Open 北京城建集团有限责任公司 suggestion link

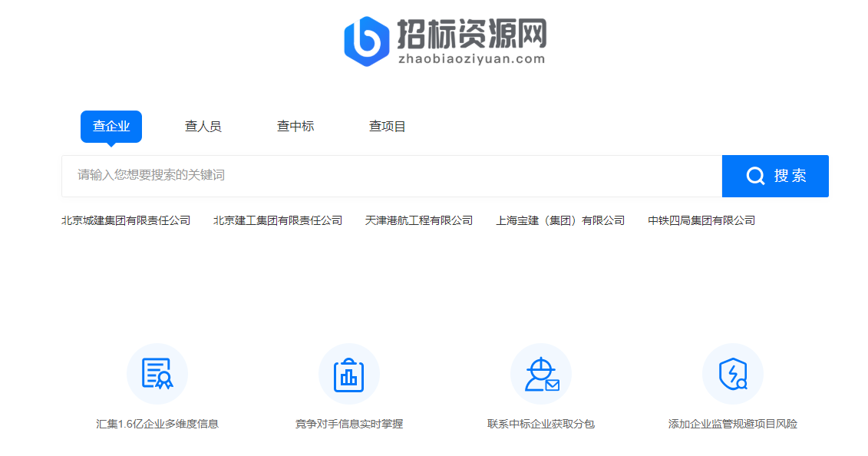[x=126, y=221]
